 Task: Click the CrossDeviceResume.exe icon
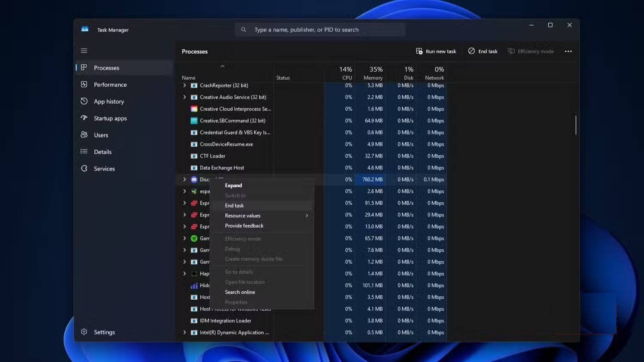coord(194,144)
